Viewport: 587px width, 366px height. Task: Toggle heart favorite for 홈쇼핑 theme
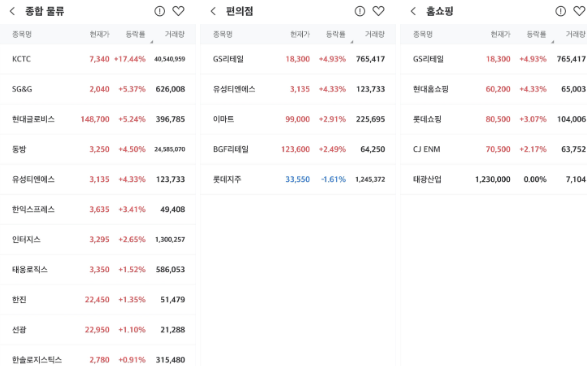(580, 11)
